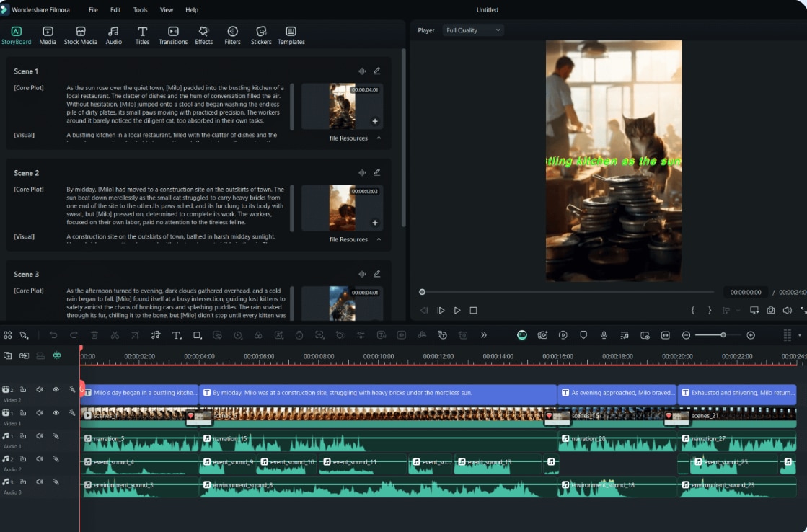Edit Scene 2 with the pencil icon

tap(376, 172)
